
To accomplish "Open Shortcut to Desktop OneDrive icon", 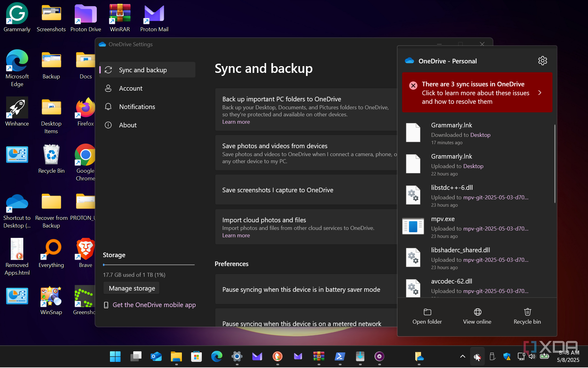I will click(x=17, y=211).
